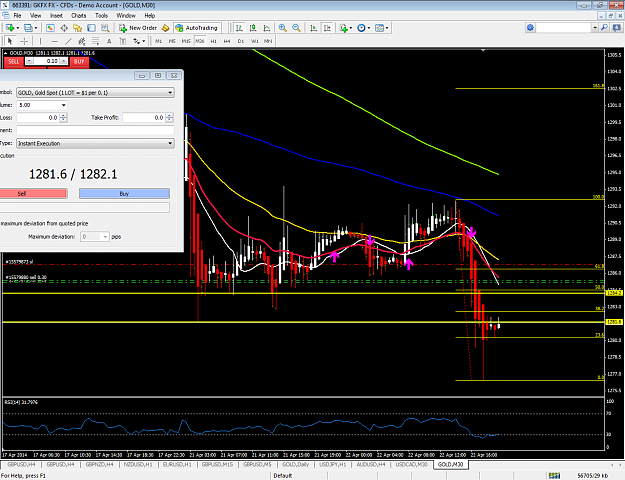Click the blue Buy button in order window
The height and width of the screenshot is (480, 625).
pyautogui.click(x=124, y=193)
